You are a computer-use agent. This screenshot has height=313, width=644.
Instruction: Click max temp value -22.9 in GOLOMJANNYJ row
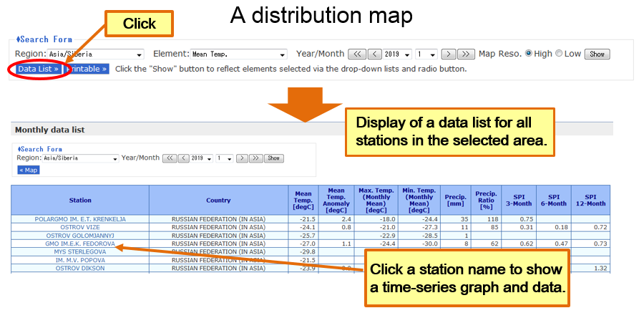[x=387, y=235]
